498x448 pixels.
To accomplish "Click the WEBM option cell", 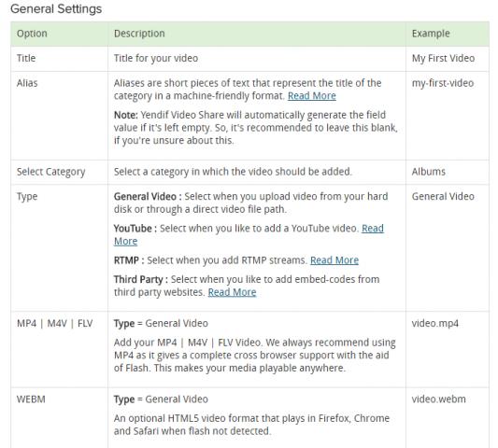I will tap(59, 417).
